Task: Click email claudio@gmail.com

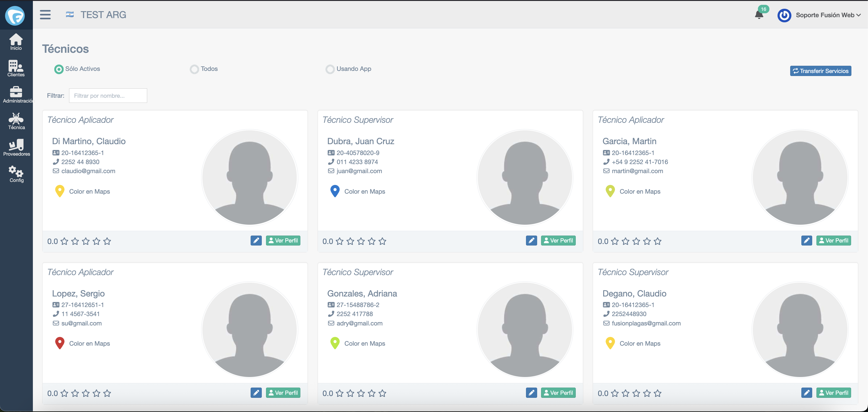Action: tap(88, 171)
